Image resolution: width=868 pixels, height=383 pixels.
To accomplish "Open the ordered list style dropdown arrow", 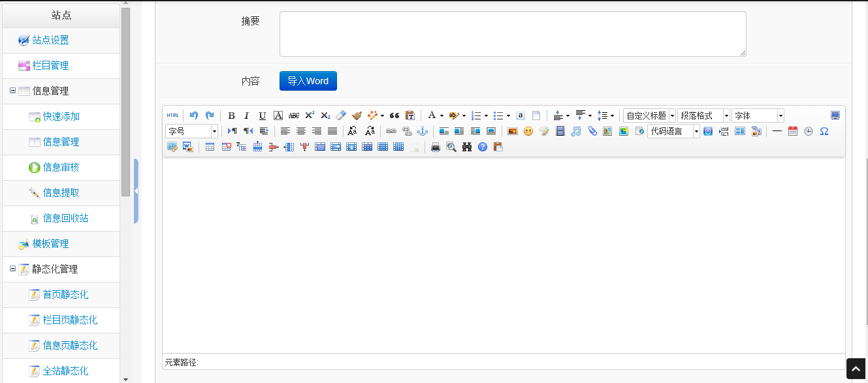I will 486,115.
